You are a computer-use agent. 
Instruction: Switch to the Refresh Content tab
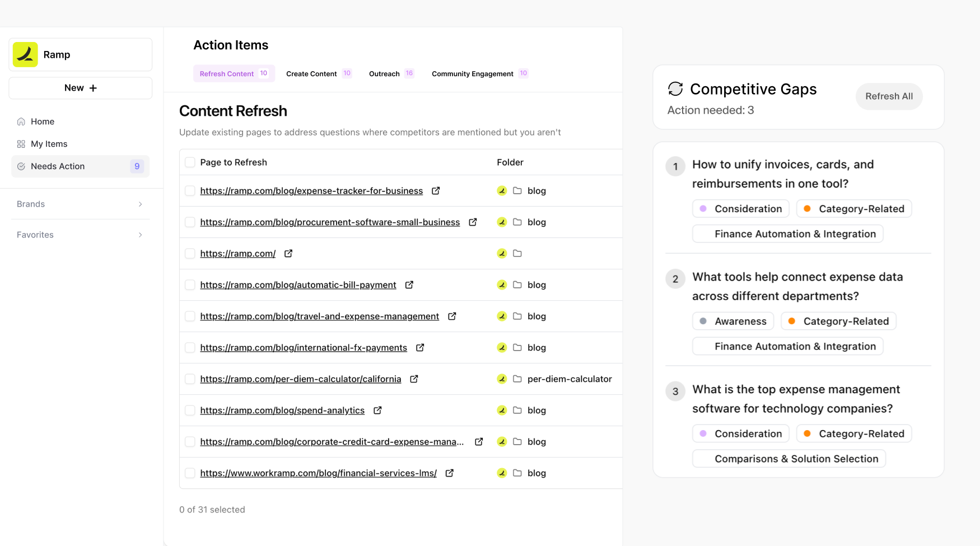(234, 73)
